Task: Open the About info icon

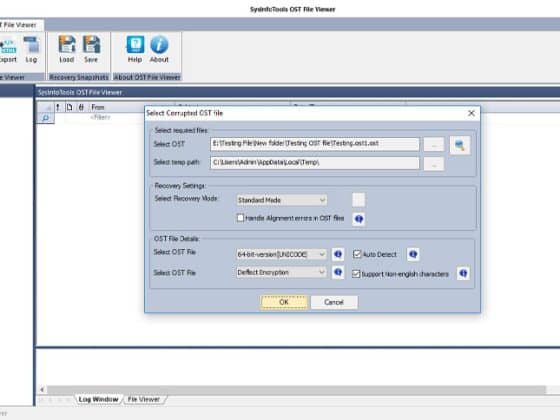Action: pyautogui.click(x=159, y=50)
